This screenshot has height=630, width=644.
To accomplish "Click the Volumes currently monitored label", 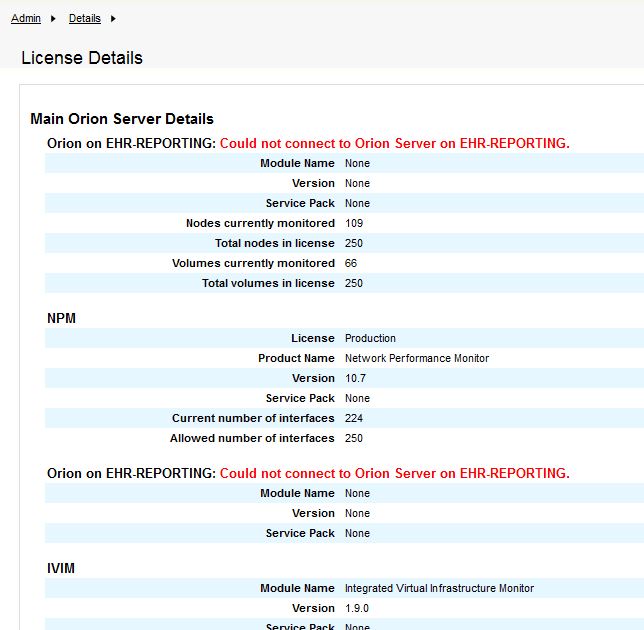I will pos(253,263).
